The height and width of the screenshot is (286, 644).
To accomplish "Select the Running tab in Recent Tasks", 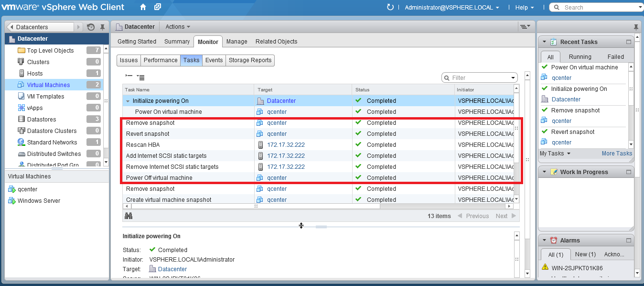I will pos(580,57).
